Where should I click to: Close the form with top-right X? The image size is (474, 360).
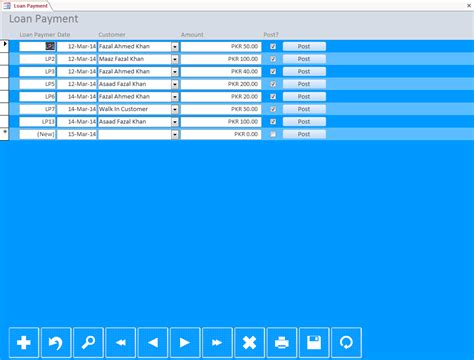coord(469,6)
